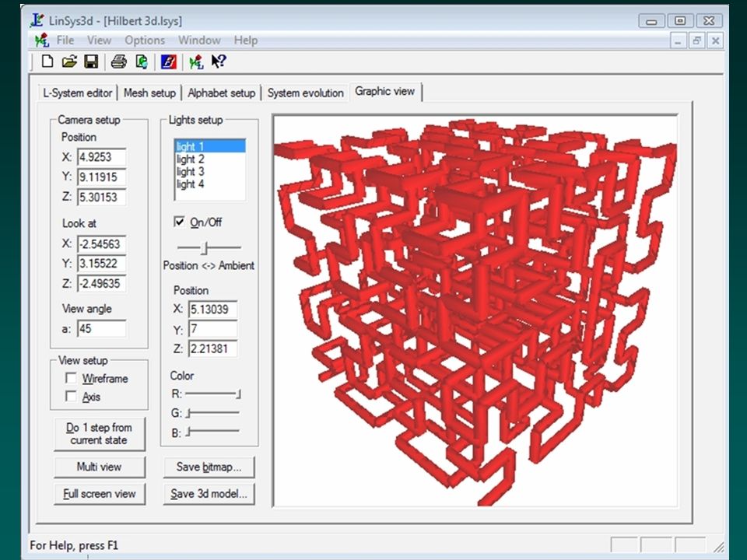Click the Print toolbar icon
Viewport: 747px width, 560px height.
pos(118,61)
